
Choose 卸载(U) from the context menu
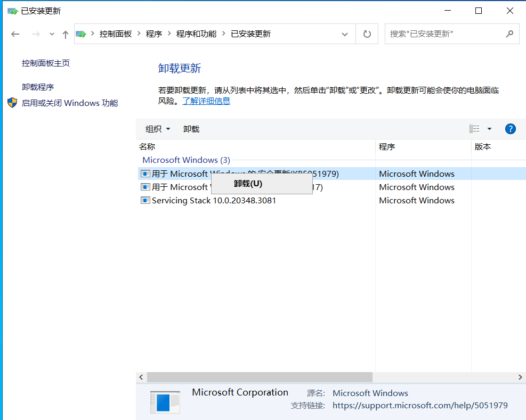pos(262,184)
